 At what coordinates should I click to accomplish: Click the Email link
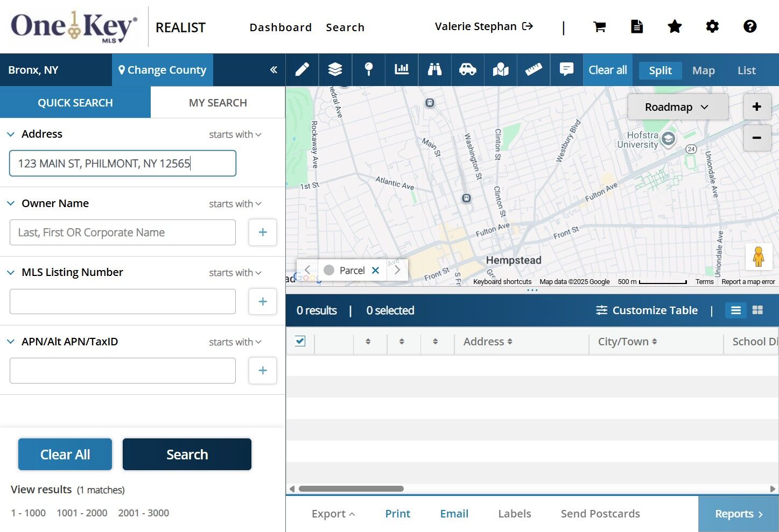454,514
